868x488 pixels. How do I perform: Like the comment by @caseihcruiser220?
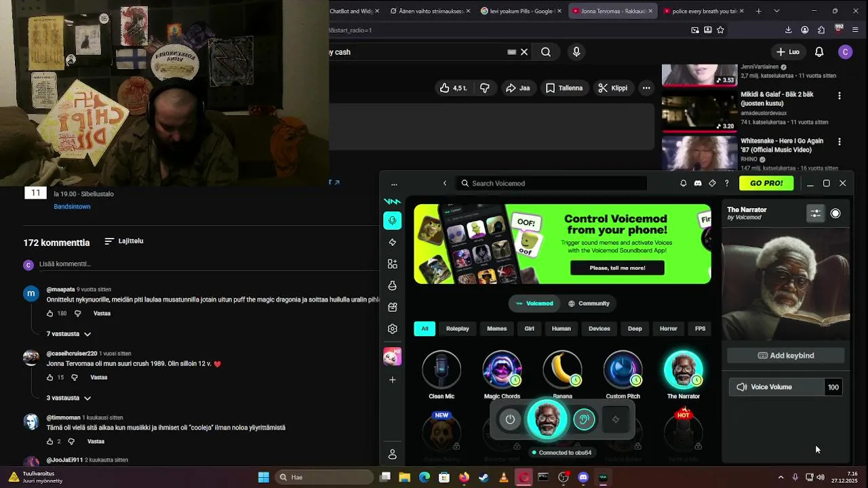click(x=50, y=377)
